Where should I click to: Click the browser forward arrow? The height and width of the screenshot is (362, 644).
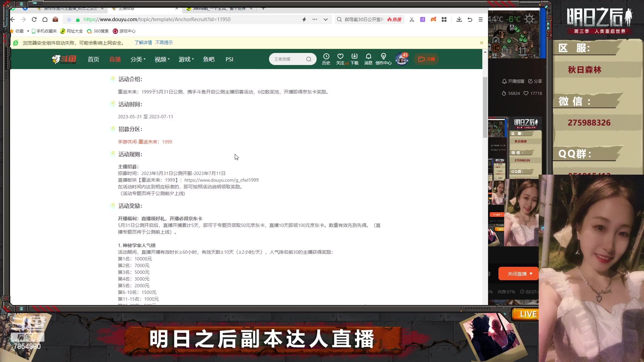pyautogui.click(x=23, y=19)
